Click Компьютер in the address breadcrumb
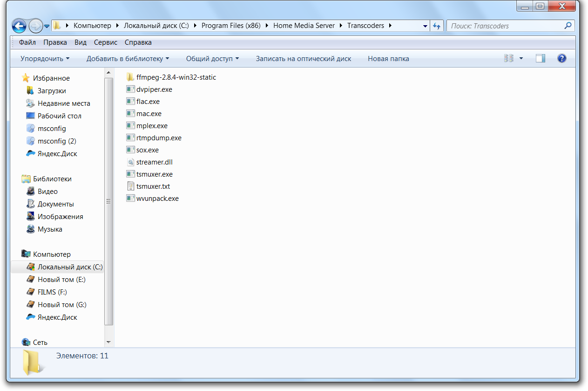 (92, 26)
